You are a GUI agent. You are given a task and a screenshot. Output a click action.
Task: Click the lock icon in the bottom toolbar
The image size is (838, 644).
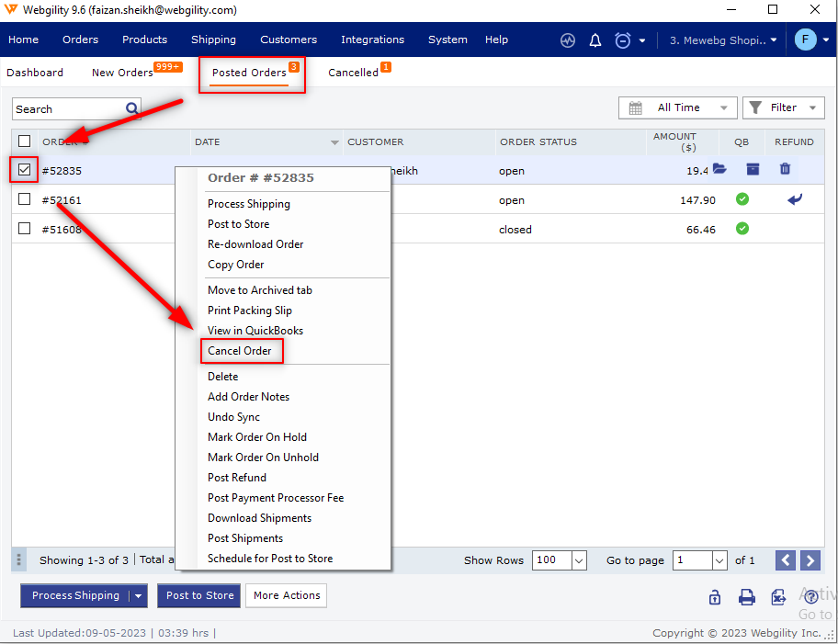pos(715,596)
